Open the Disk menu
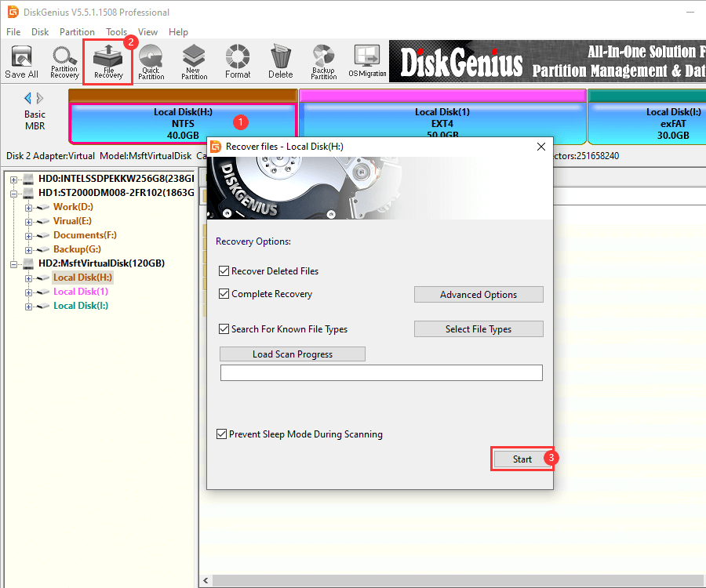This screenshot has height=588, width=706. point(40,32)
